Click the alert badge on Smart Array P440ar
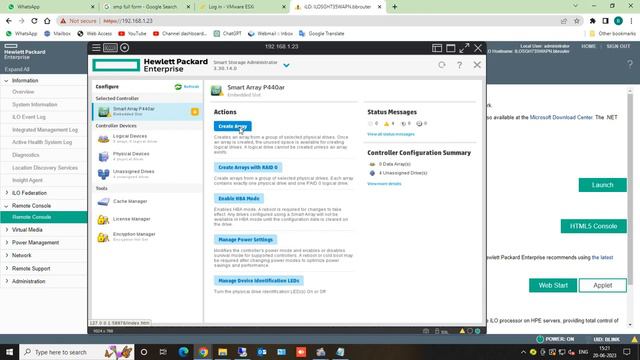 [x=195, y=111]
